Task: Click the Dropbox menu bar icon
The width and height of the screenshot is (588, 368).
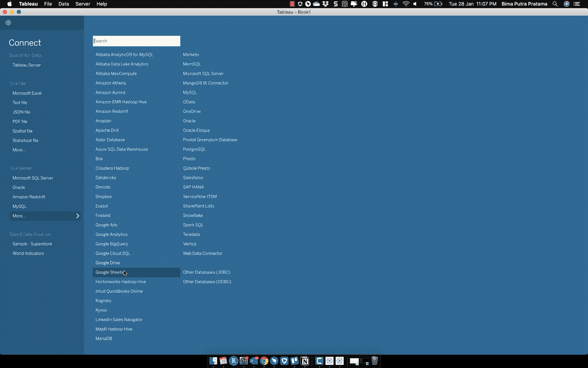Action: point(326,4)
